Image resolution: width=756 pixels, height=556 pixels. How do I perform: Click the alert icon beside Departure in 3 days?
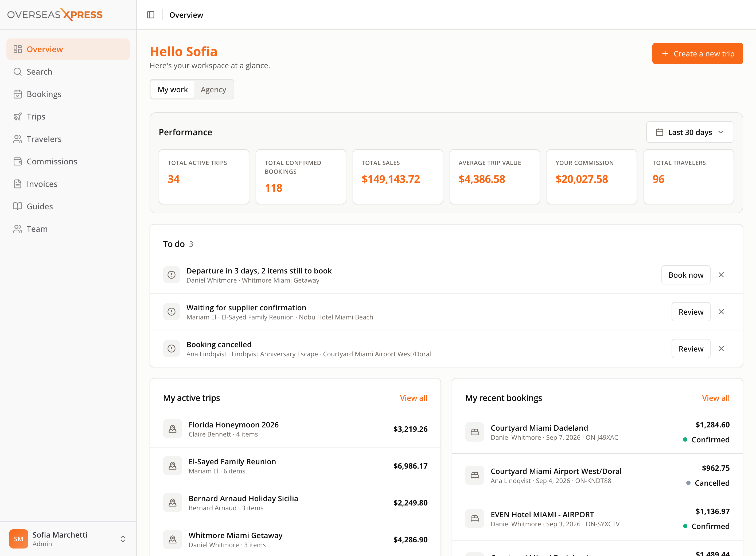pos(172,275)
